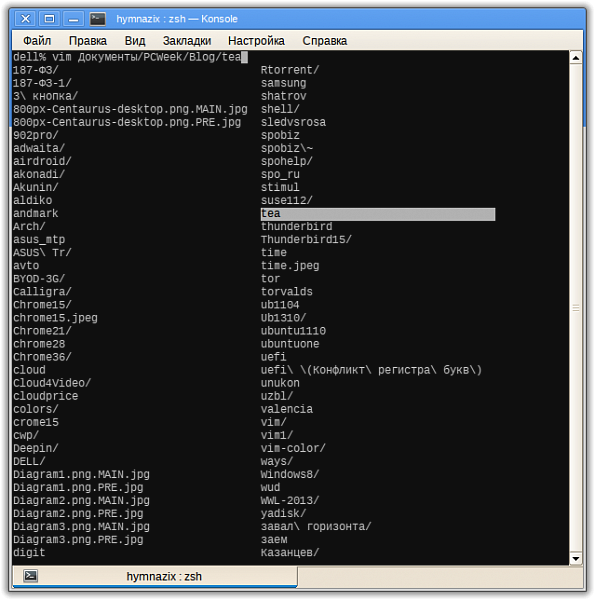Viewport: 595px width, 600px height.
Task: Open the Справка menu
Action: [324, 41]
